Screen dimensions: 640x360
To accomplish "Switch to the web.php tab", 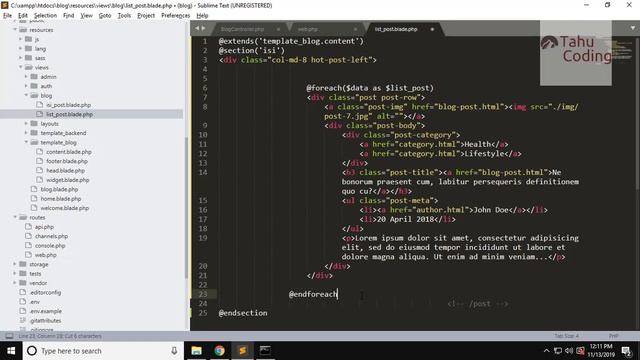I will click(x=307, y=29).
